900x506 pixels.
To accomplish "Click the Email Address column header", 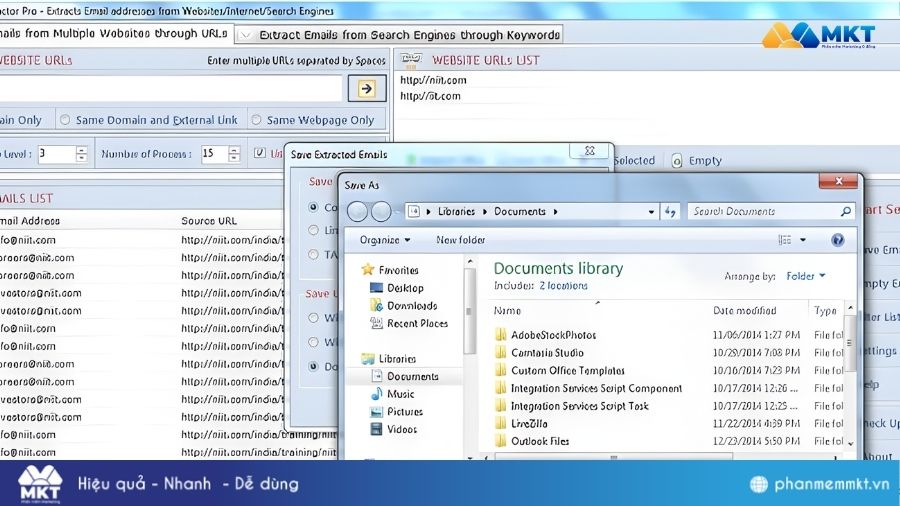I will click(30, 221).
